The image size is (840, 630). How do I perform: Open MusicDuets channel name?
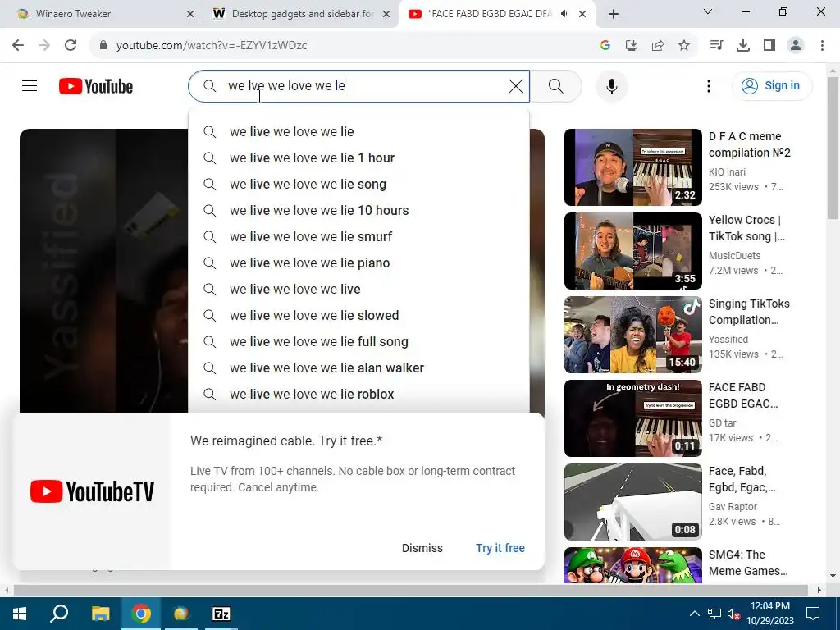(x=734, y=256)
